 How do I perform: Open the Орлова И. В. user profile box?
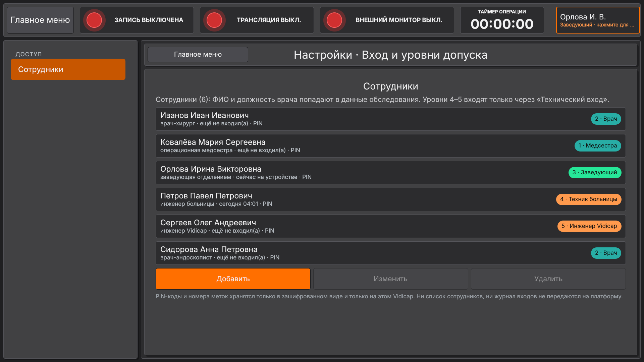pos(598,20)
